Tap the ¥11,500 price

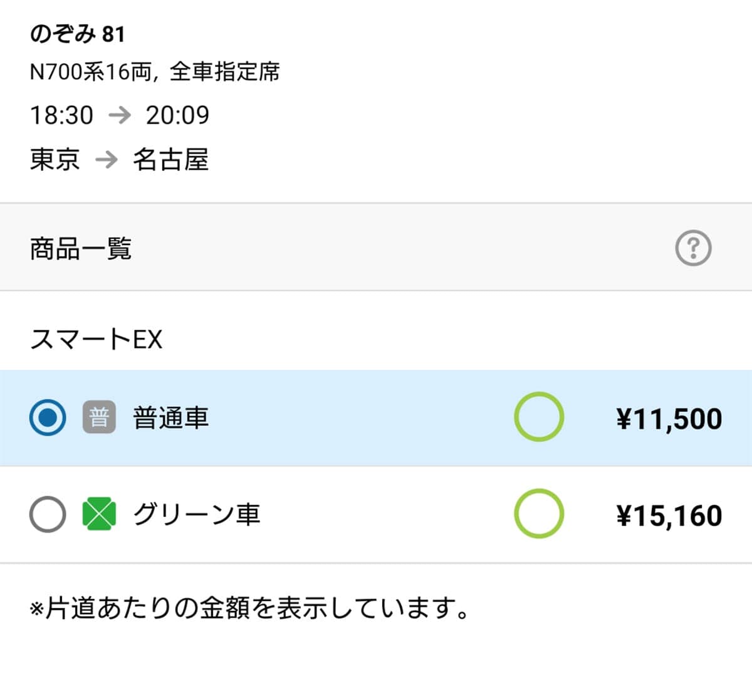click(x=669, y=419)
